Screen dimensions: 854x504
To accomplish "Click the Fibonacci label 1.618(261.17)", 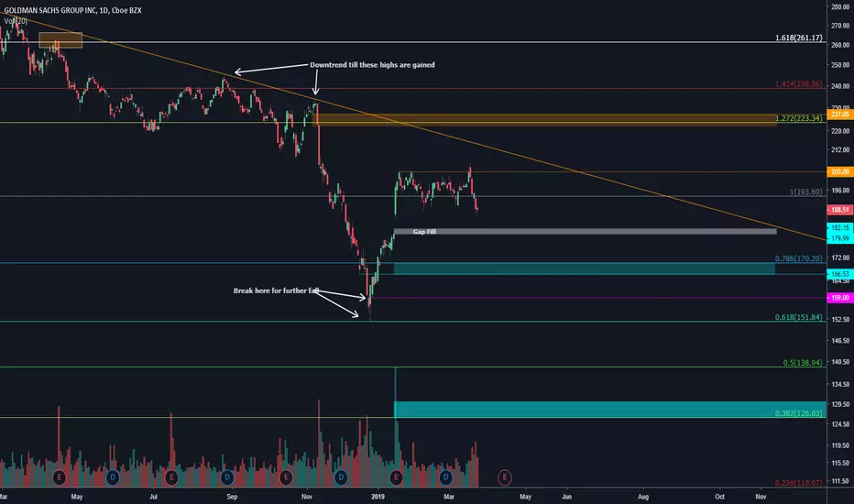I will coord(798,38).
